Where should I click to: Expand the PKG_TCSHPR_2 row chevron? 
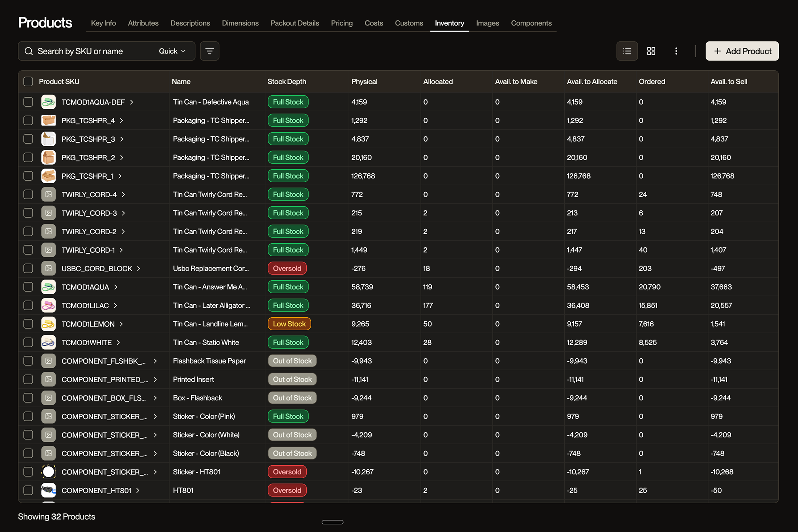(x=122, y=158)
